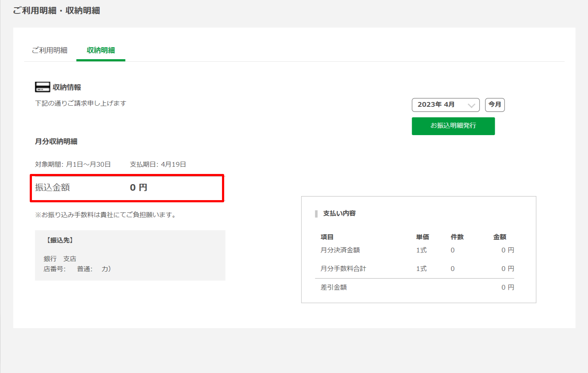Image resolution: width=588 pixels, height=373 pixels.
Task: Click the 0 円 amount in 月分決済金額 row
Action: pyautogui.click(x=508, y=250)
